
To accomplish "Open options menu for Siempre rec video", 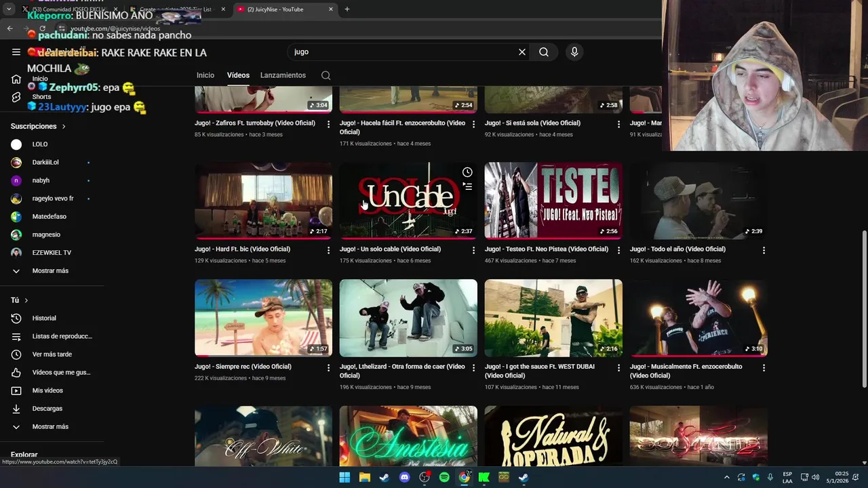I will coord(329,367).
